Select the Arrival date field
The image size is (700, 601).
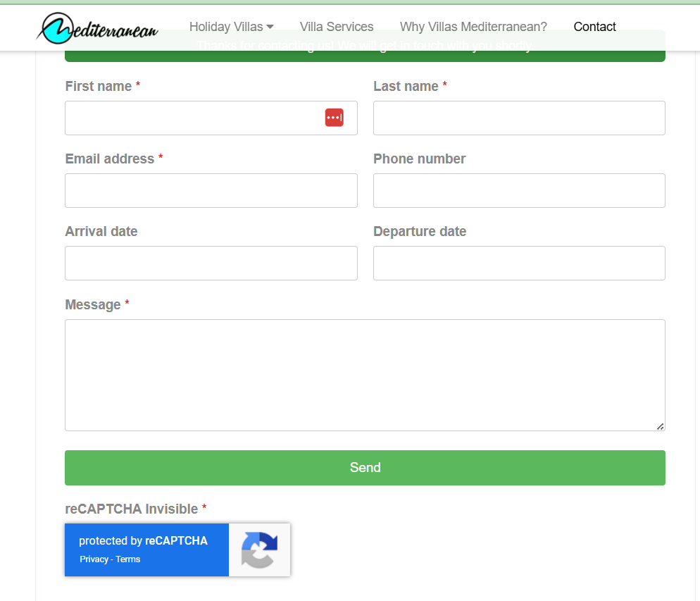pos(211,263)
